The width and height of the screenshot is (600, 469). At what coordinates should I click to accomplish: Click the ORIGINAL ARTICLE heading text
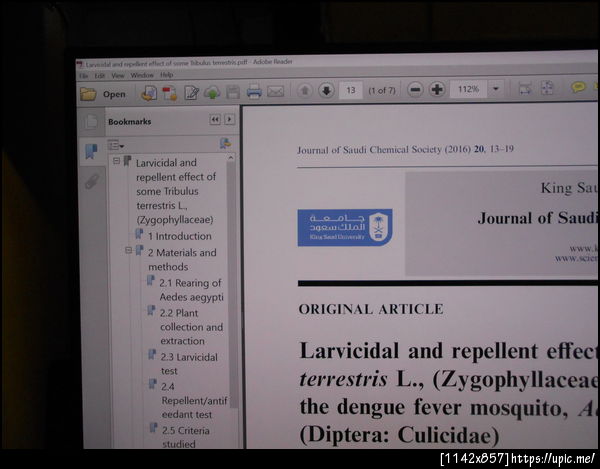click(x=371, y=309)
